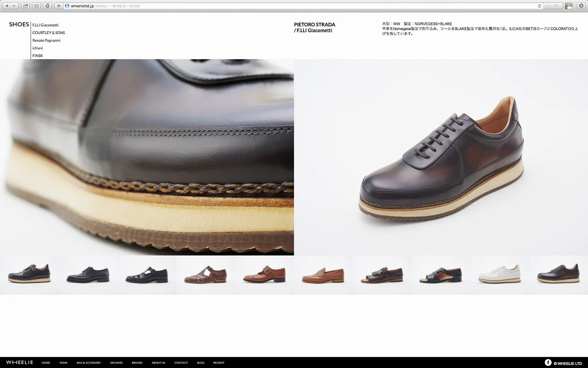Click the PIETORO STRADA product title
The image size is (588, 368).
(x=314, y=24)
